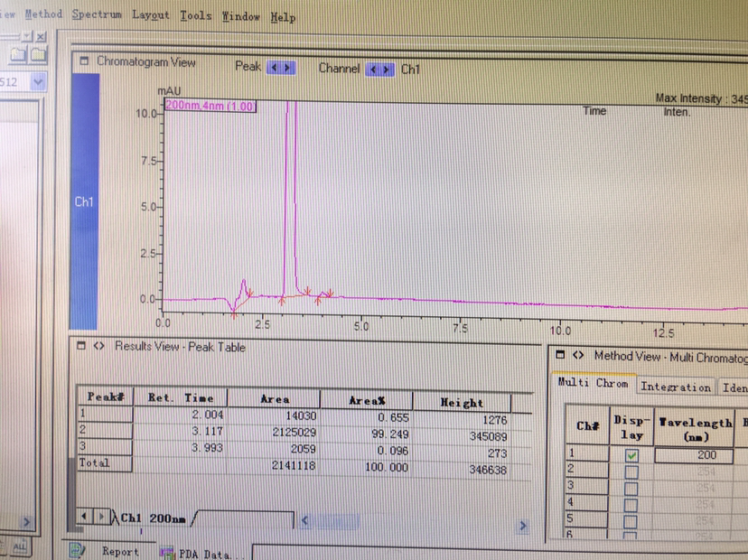Check Display for channel 4
This screenshot has height=560, width=748.
[x=631, y=505]
